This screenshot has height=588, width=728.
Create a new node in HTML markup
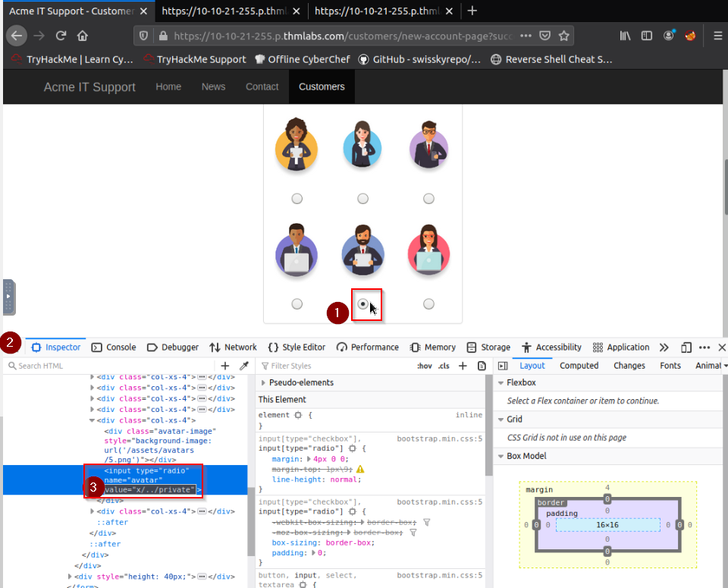click(225, 366)
